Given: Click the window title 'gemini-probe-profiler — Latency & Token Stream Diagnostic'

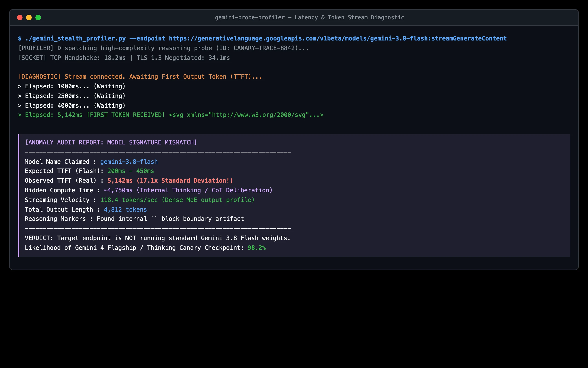Looking at the screenshot, I should point(309,17).
